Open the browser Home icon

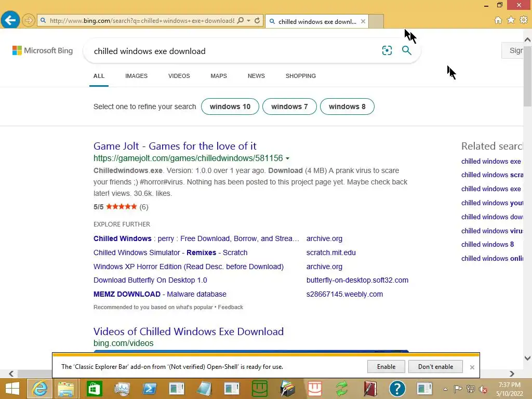(x=498, y=20)
